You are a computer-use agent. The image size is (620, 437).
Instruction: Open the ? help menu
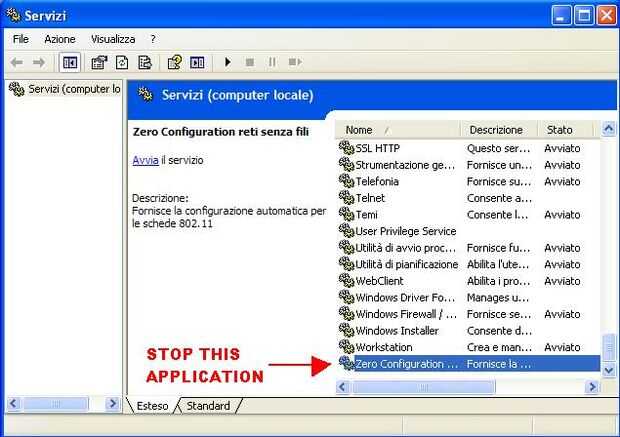[153, 39]
